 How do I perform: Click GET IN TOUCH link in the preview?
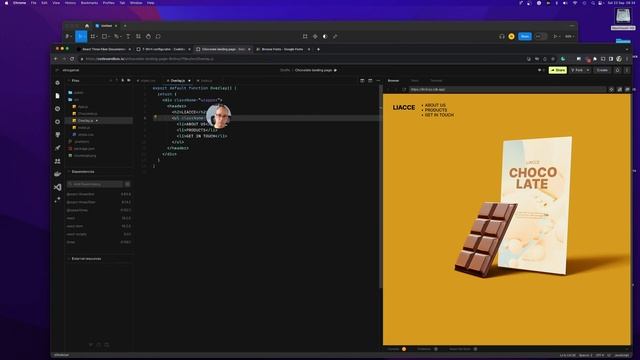[x=439, y=115]
